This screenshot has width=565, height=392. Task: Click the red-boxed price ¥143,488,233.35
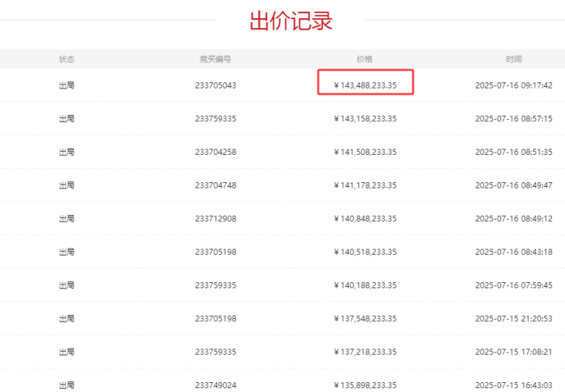coord(366,85)
